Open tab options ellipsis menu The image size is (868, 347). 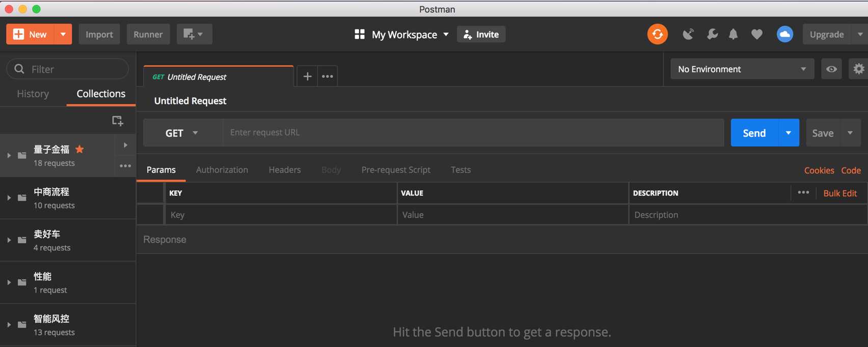[328, 76]
